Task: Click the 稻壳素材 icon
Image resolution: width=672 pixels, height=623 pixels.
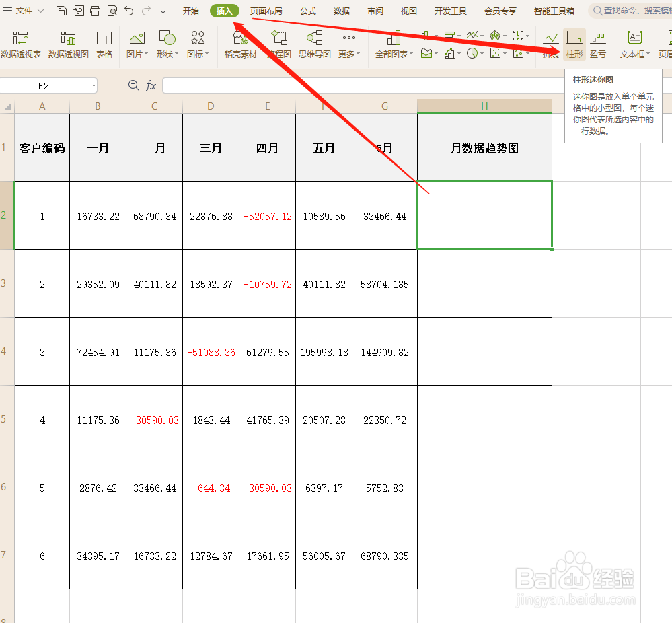Action: [x=240, y=44]
